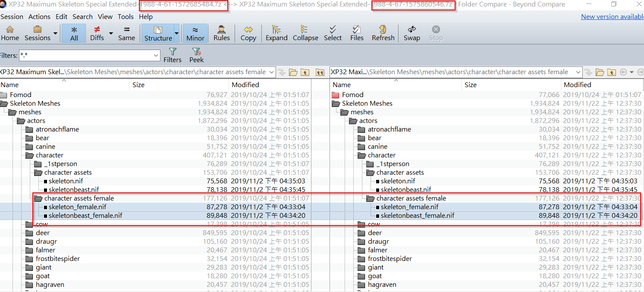The width and height of the screenshot is (644, 292).
Task: Open the Filters combo box dropdown
Action: [156, 56]
